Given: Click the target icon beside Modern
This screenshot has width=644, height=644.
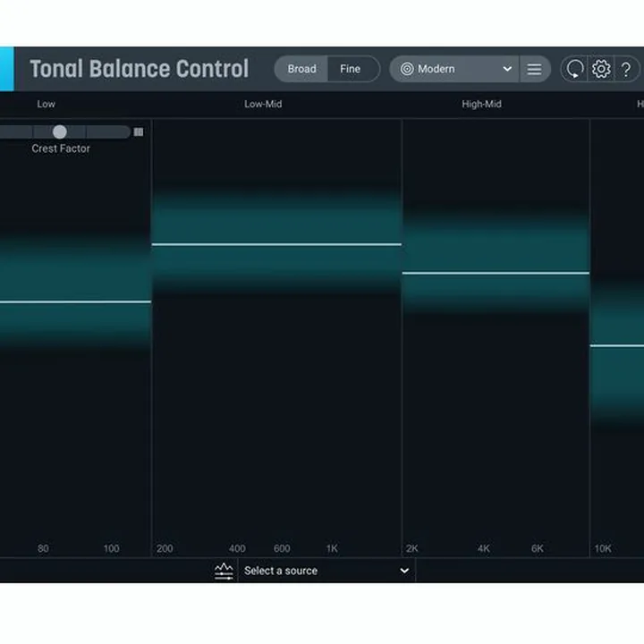Looking at the screenshot, I should 407,69.
